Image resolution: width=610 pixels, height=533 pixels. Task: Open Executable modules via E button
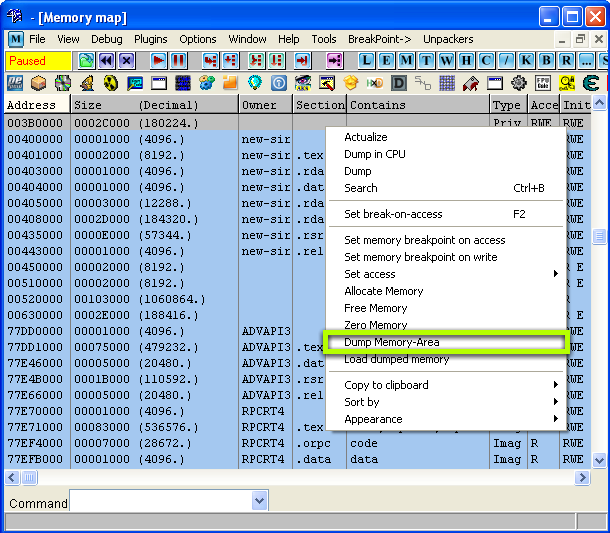[x=387, y=61]
